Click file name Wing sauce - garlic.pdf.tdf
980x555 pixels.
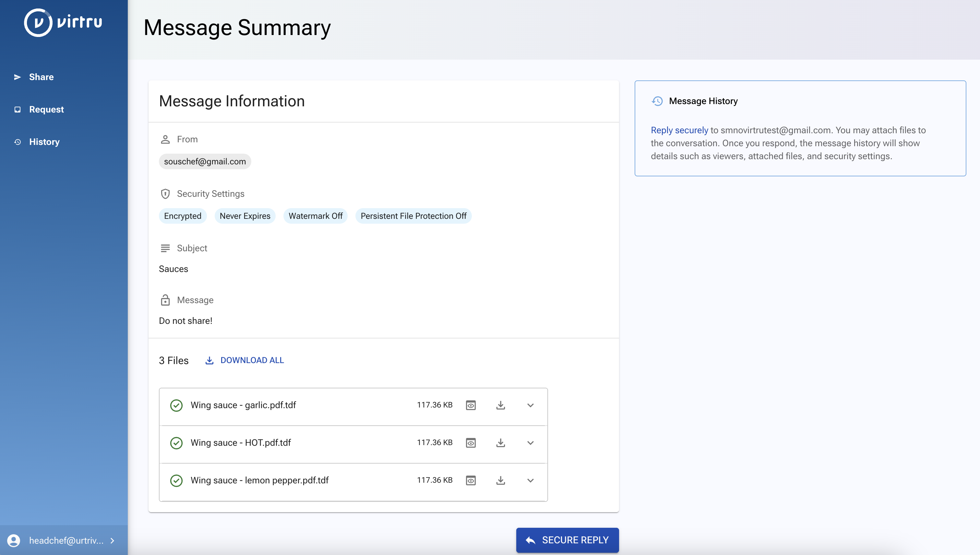pos(243,405)
